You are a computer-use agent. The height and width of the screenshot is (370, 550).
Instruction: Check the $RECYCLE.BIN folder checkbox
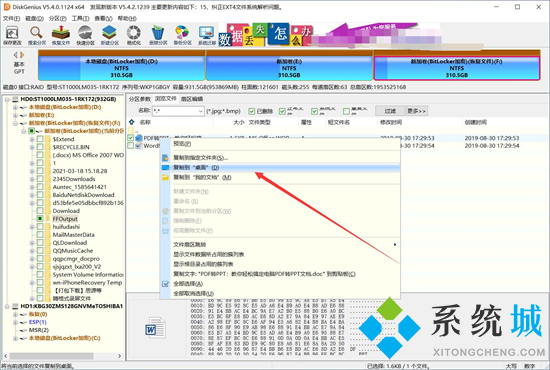tap(40, 147)
